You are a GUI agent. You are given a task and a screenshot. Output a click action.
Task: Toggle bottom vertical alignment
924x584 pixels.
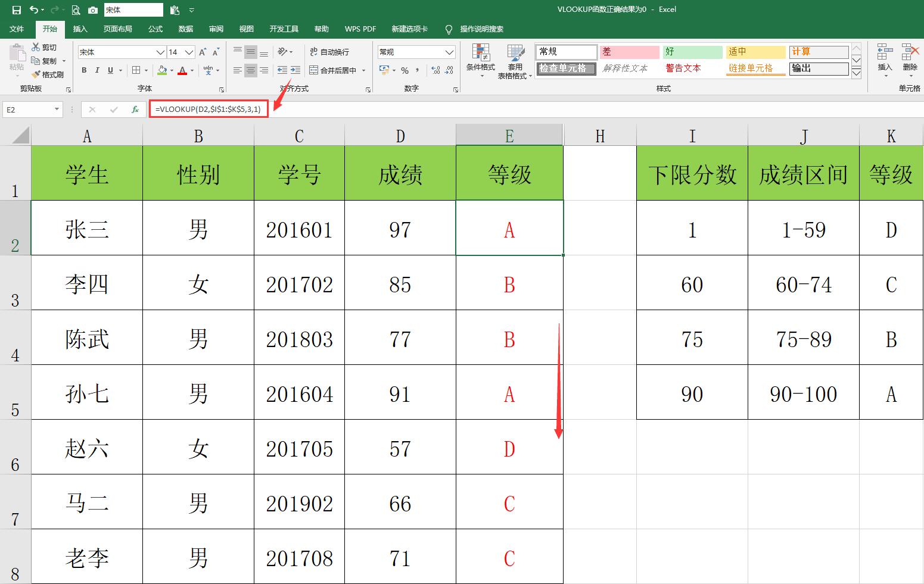264,52
